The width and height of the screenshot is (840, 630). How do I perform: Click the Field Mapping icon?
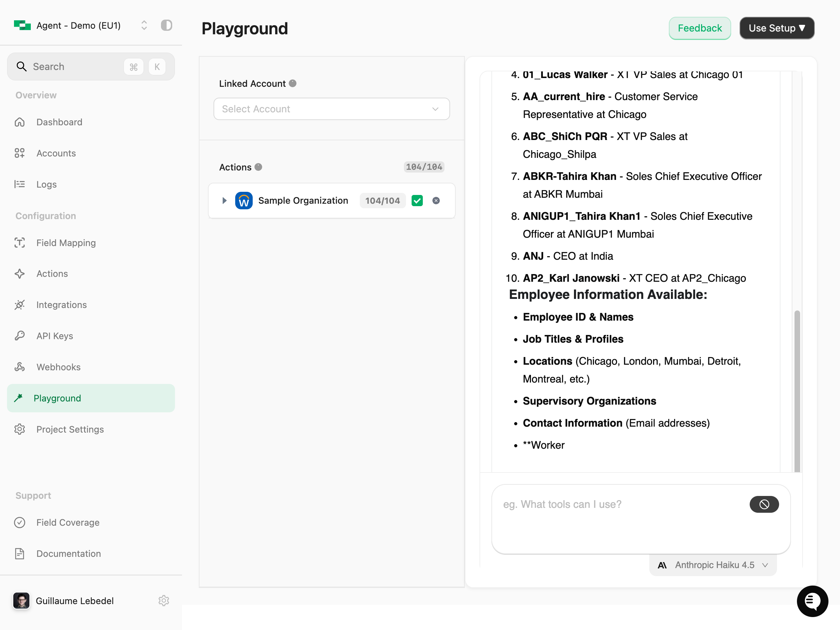(20, 243)
